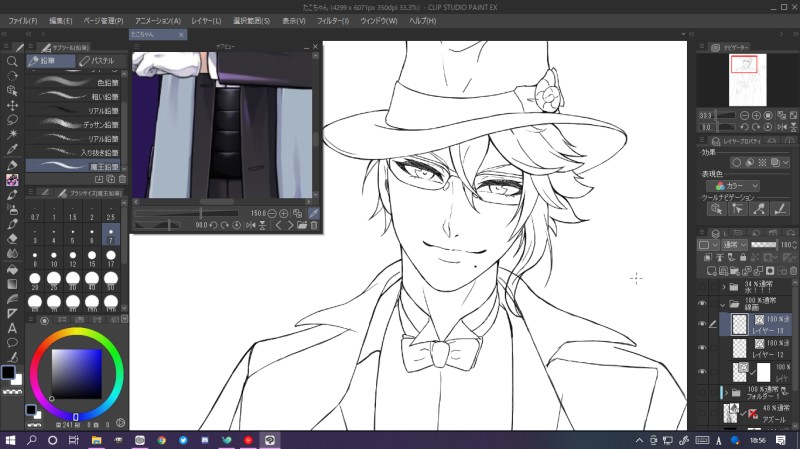Select the Text tool (A)
This screenshot has width=800, height=449.
tap(12, 328)
